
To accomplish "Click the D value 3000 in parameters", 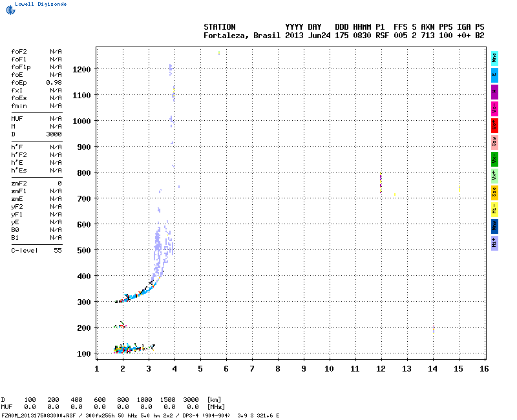I will tap(54, 134).
